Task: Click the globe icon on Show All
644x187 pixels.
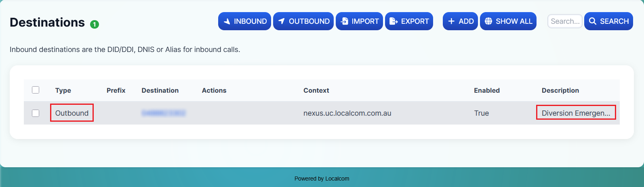Action: click(488, 21)
